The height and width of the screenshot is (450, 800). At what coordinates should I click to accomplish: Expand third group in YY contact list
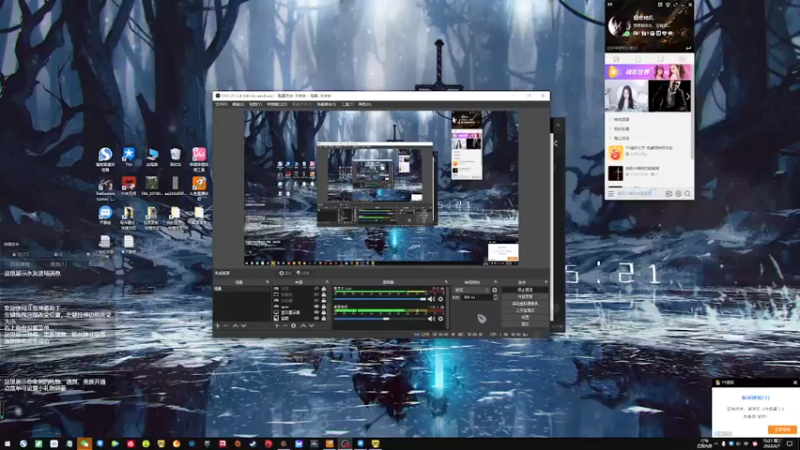click(x=611, y=138)
